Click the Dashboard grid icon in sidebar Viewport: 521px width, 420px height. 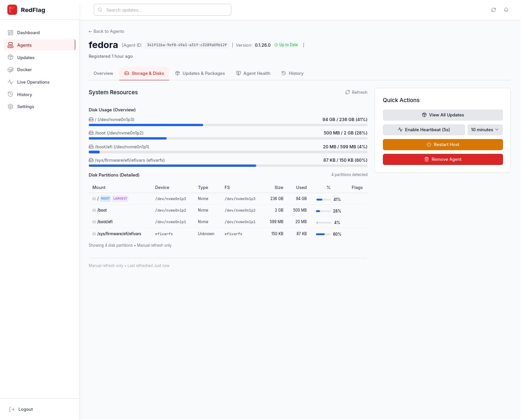[11, 33]
